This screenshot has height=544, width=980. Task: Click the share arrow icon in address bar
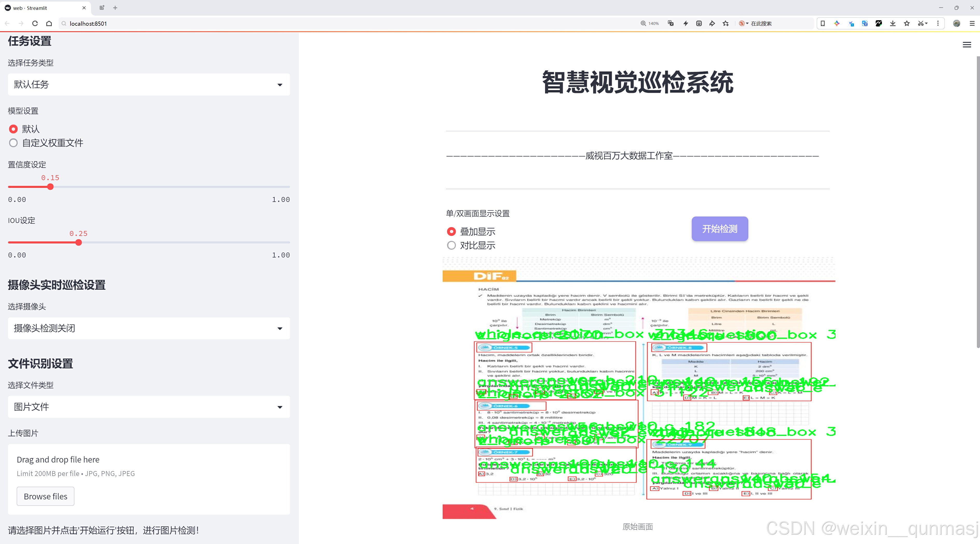point(712,23)
